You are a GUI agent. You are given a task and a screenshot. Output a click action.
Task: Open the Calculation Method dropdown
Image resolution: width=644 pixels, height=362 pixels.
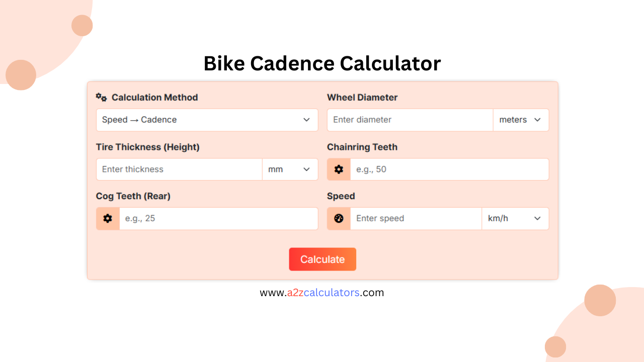click(x=207, y=120)
